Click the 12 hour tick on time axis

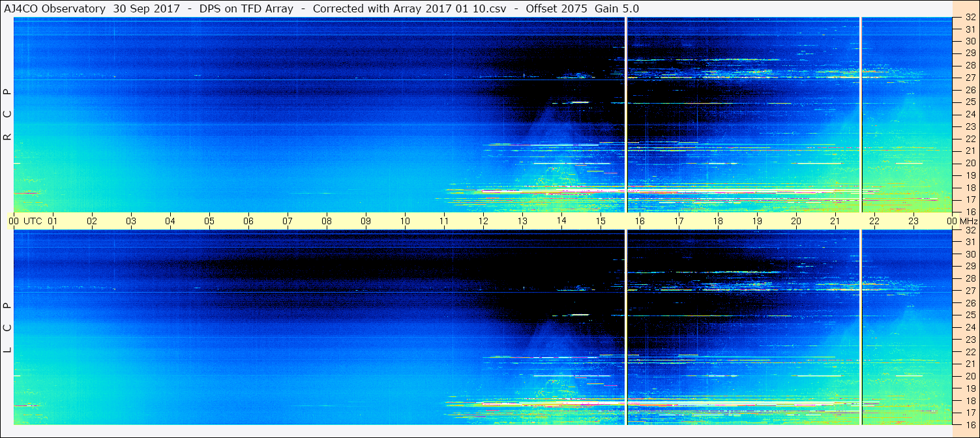click(483, 221)
